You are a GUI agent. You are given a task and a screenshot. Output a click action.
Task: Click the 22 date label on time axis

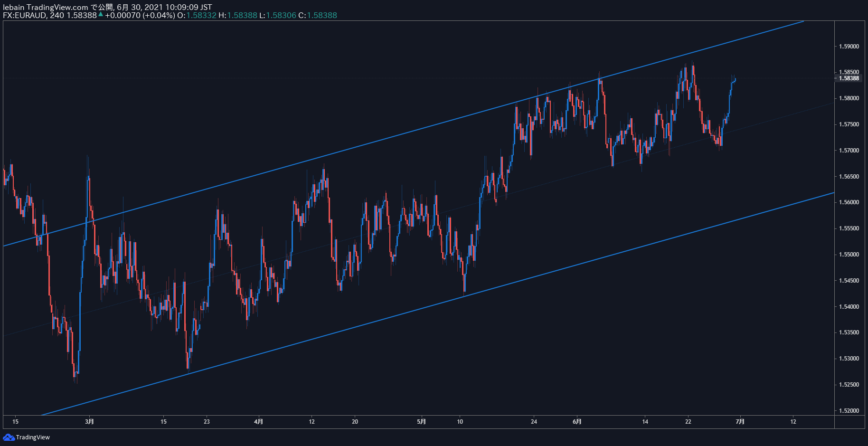688,421
